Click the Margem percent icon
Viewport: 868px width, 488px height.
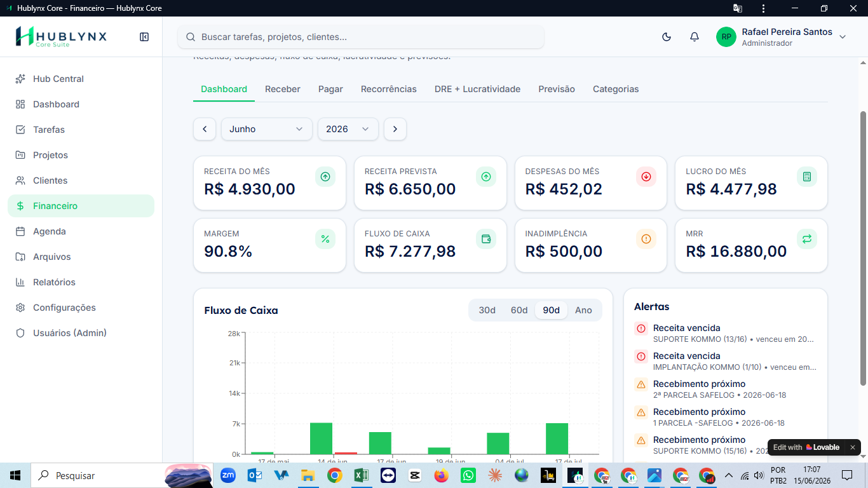pos(325,239)
